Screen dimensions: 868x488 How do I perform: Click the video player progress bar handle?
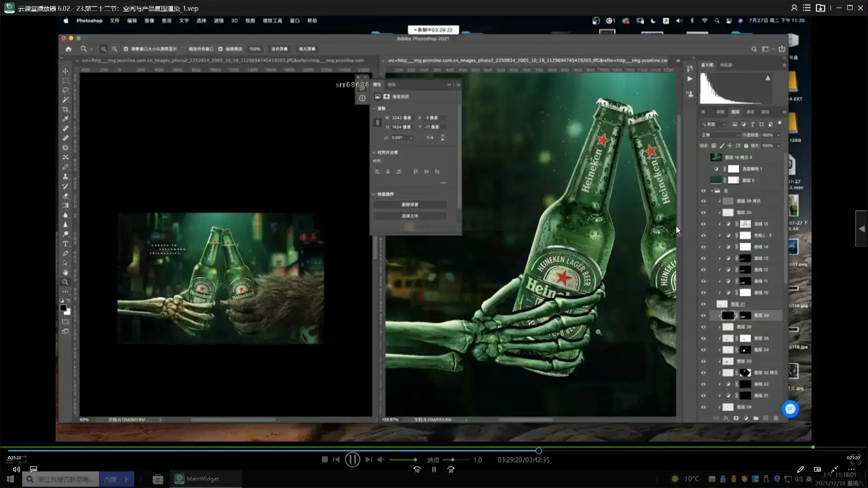[x=538, y=450]
